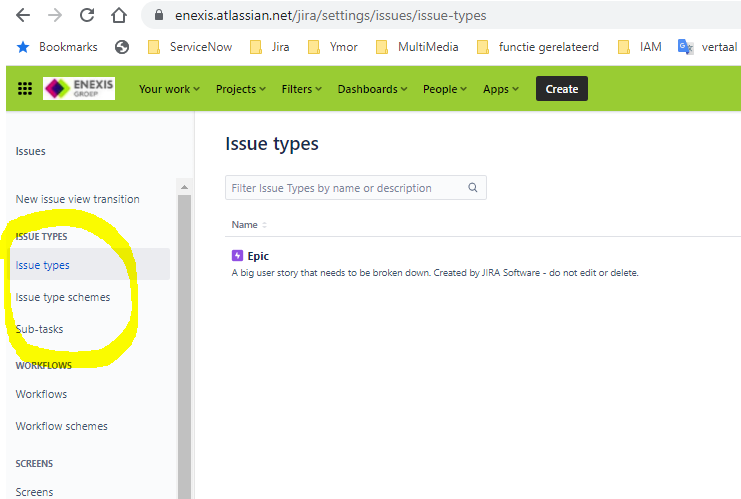Click the SCREENS section heading
The width and height of the screenshot is (741, 499).
point(34,464)
